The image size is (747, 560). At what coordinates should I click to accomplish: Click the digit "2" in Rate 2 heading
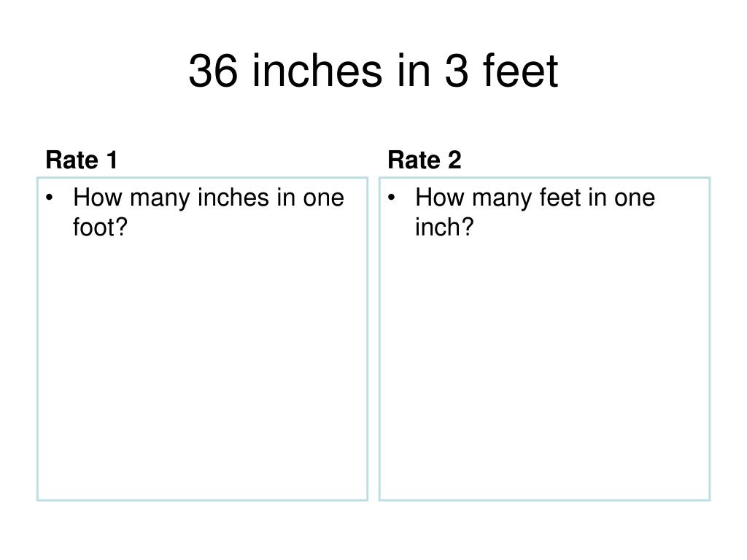[454, 160]
